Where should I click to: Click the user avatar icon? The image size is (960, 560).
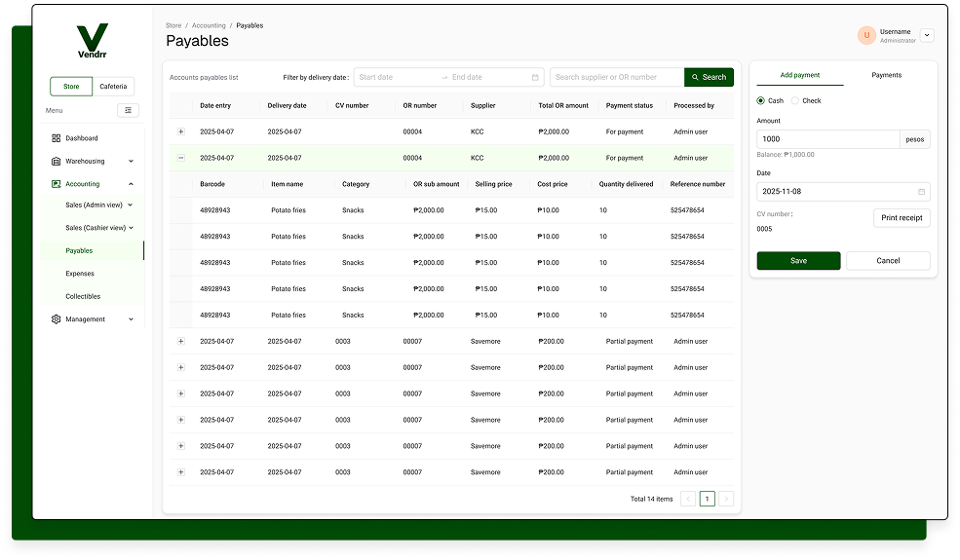coord(866,35)
